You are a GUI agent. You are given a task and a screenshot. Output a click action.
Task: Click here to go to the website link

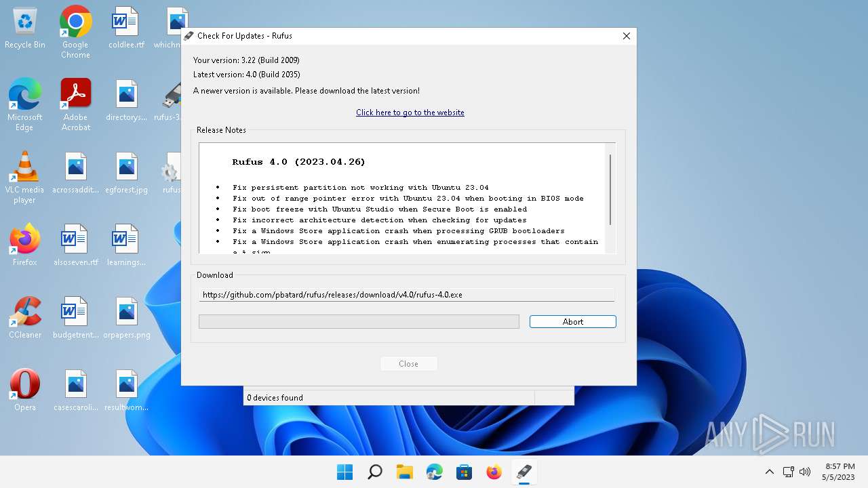410,113
